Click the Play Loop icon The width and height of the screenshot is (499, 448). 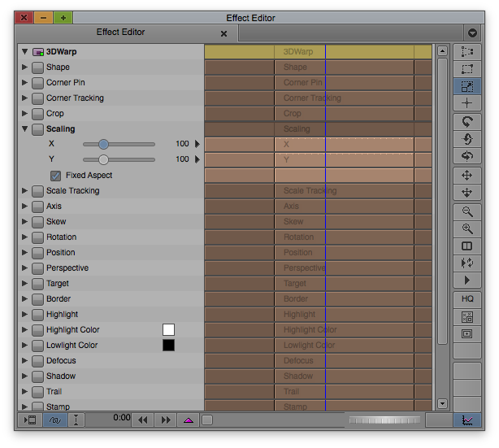466,263
